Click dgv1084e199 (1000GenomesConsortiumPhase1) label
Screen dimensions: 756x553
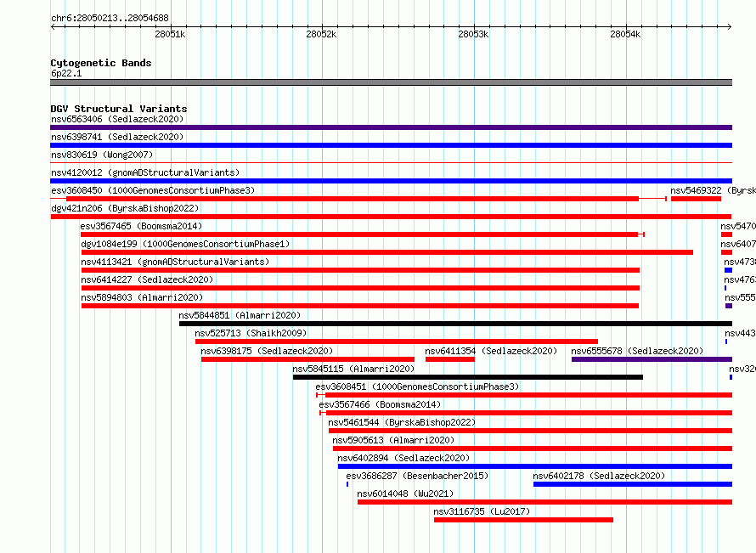185,244
